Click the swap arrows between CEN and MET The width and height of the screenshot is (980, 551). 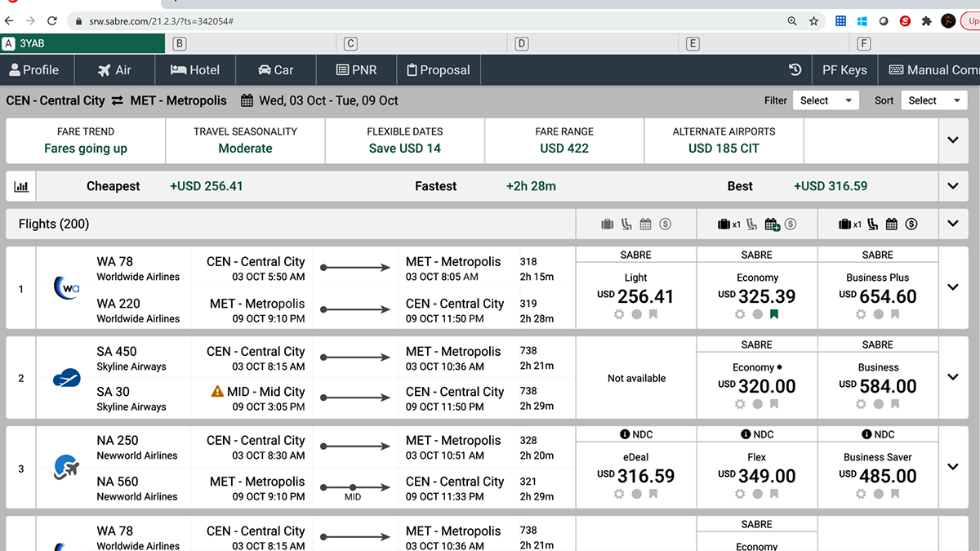click(118, 100)
